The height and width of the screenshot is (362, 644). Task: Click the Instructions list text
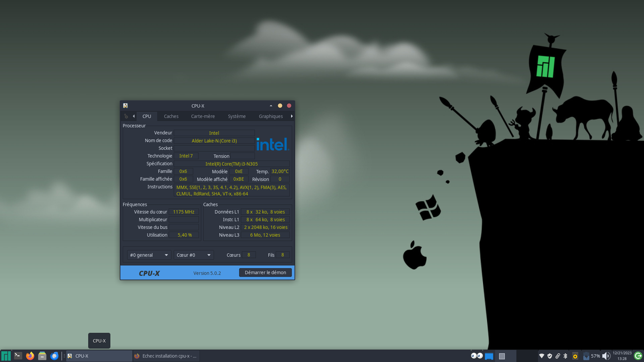coord(232,190)
